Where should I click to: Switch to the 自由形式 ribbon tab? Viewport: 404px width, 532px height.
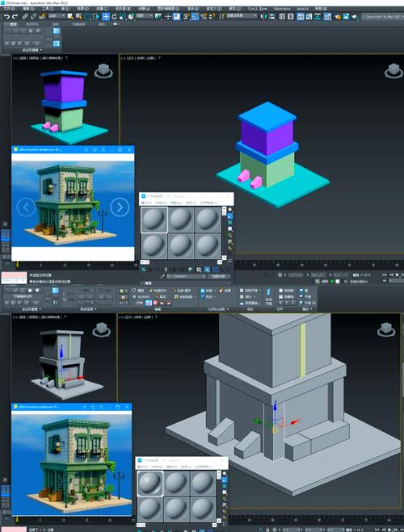(32, 24)
